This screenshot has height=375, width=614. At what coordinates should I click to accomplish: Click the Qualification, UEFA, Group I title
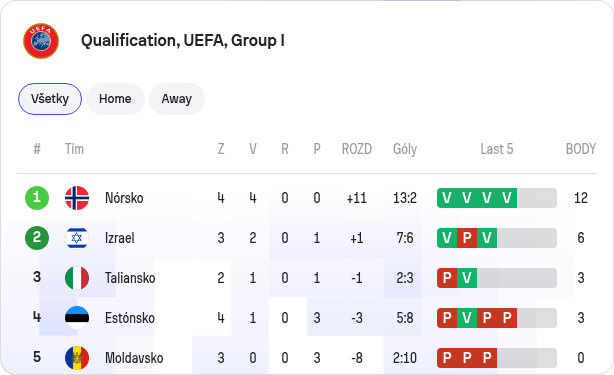click(x=183, y=41)
